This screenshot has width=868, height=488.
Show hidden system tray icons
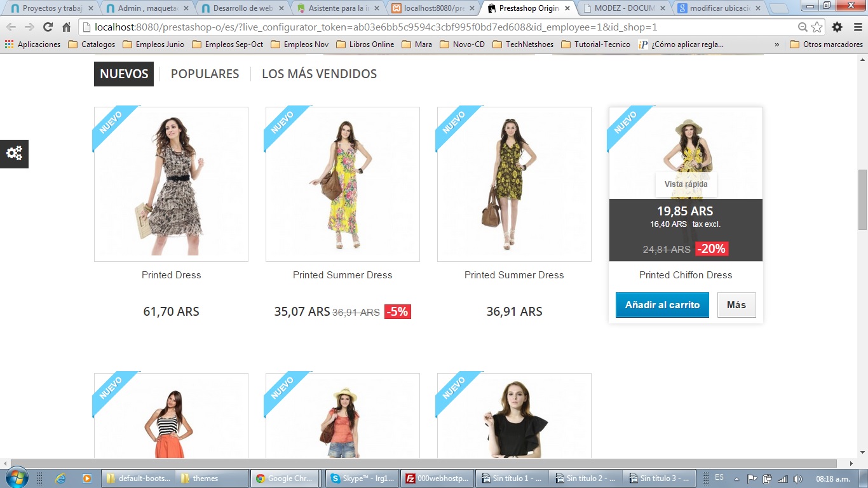[x=736, y=478]
